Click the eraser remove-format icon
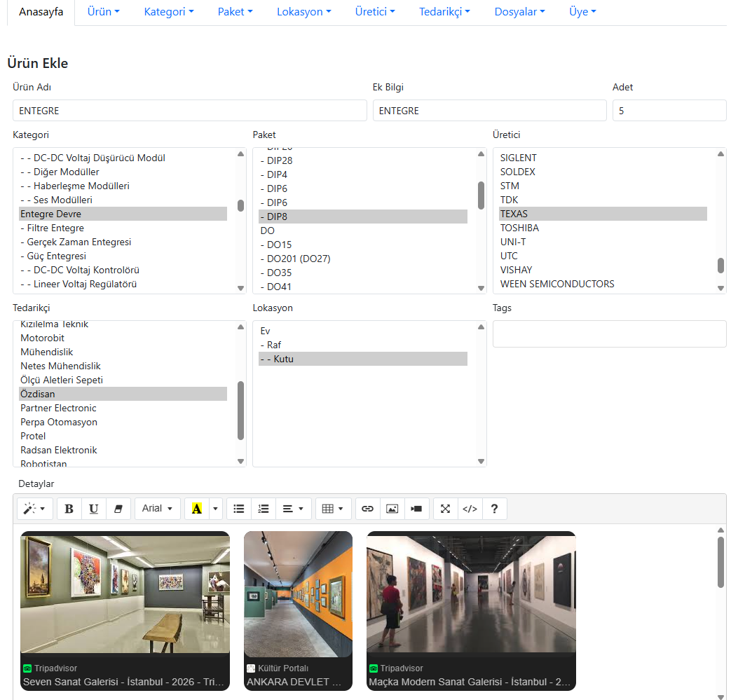The image size is (731, 700). pyautogui.click(x=118, y=509)
